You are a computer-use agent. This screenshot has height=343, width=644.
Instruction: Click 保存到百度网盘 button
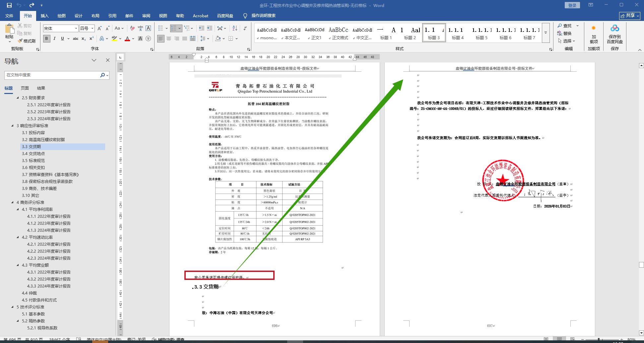click(615, 34)
